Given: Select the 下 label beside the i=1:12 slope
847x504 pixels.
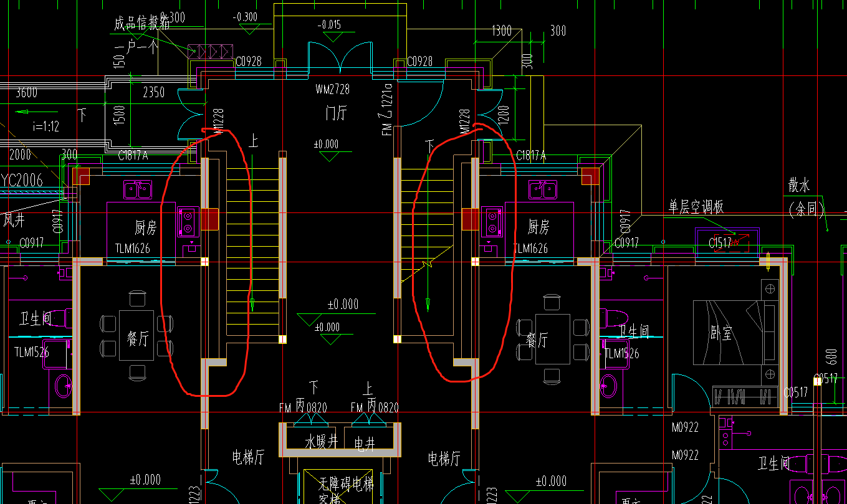Looking at the screenshot, I should pyautogui.click(x=82, y=115).
